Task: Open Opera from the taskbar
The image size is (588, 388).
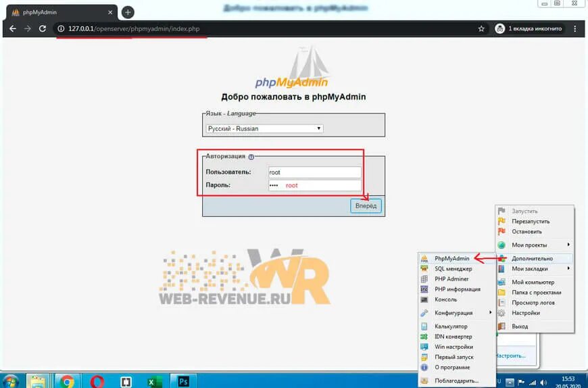Action: click(97, 381)
